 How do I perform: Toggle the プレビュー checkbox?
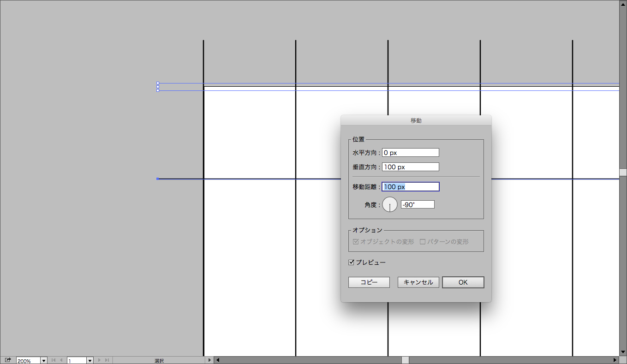click(x=352, y=263)
